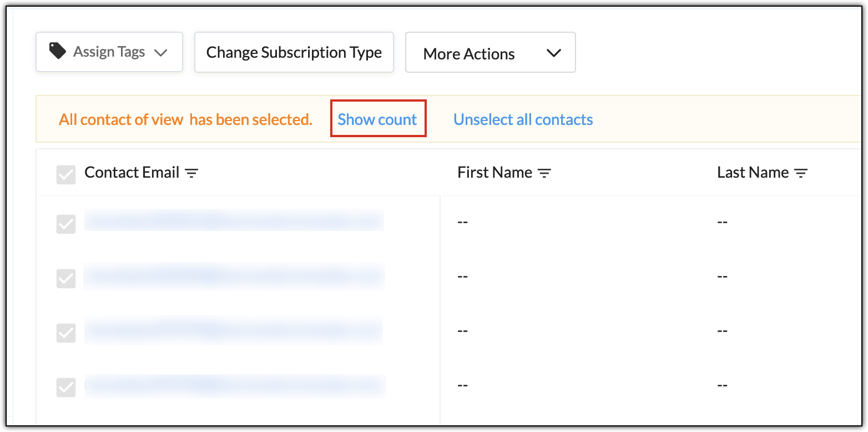The width and height of the screenshot is (868, 432).
Task: Click Unselect all contacts link
Action: click(x=523, y=119)
